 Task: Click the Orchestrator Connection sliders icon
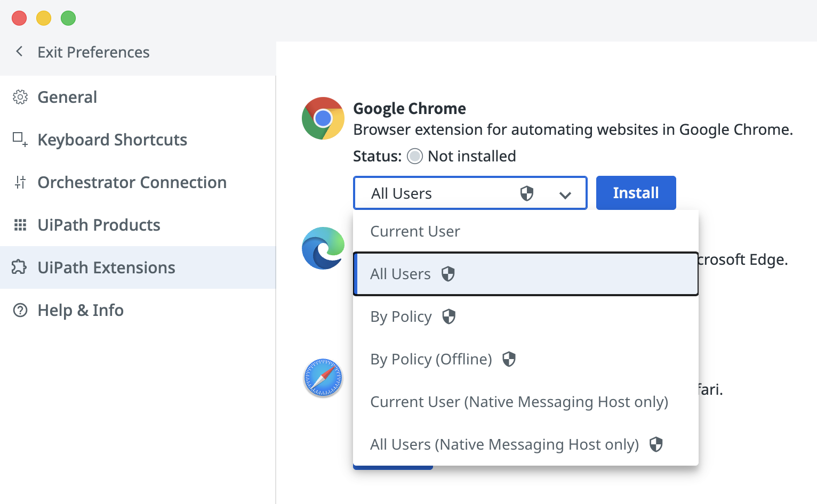pyautogui.click(x=20, y=182)
